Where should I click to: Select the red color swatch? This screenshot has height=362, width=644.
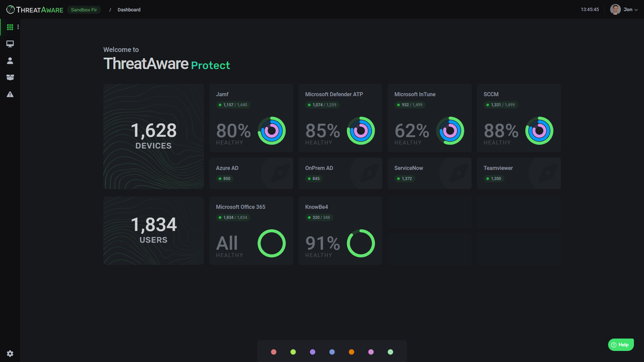(274, 352)
